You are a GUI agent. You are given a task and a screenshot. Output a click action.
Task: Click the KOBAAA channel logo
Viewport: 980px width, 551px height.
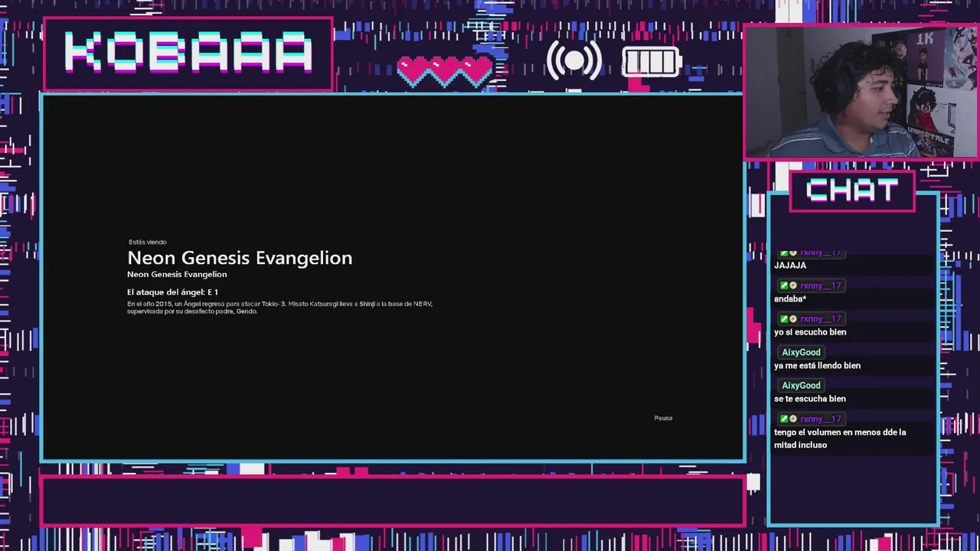click(x=188, y=54)
